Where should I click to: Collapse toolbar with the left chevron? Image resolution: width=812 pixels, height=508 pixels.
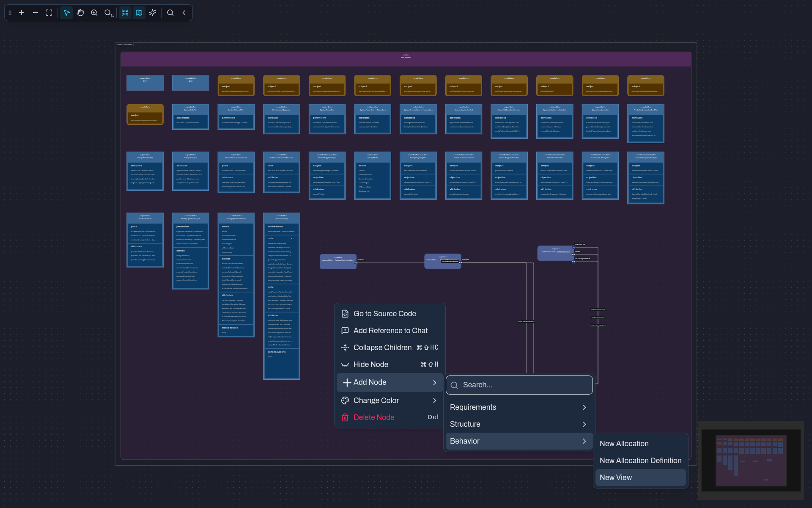[x=184, y=13]
